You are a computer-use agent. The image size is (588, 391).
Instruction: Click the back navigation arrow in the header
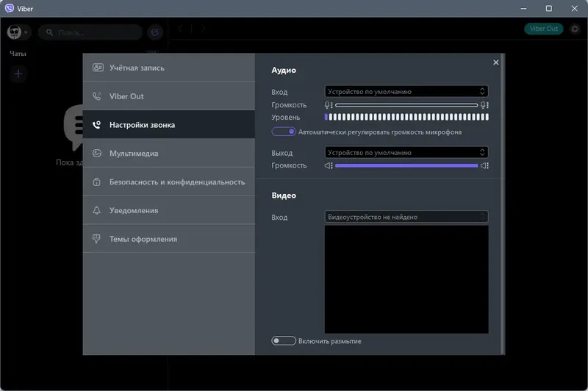pyautogui.click(x=181, y=29)
